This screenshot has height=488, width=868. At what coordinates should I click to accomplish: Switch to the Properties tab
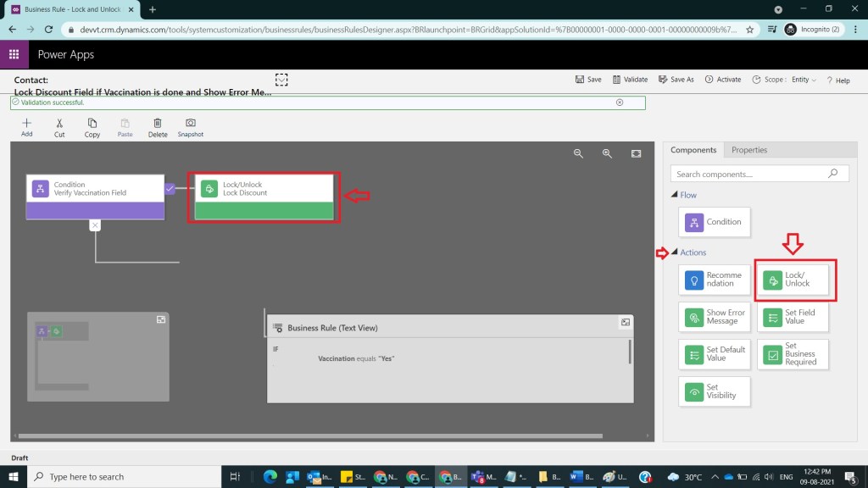(749, 150)
